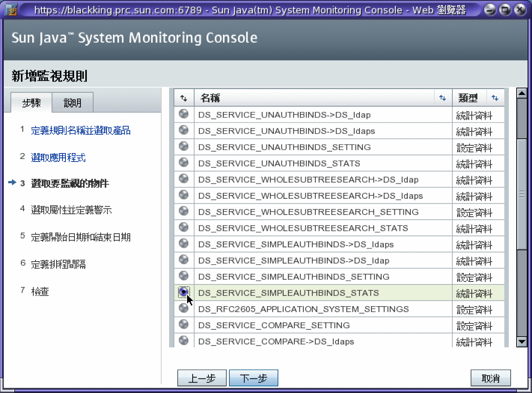Click current step 3 選取要監視的物件
This screenshot has width=532, height=393.
(70, 183)
